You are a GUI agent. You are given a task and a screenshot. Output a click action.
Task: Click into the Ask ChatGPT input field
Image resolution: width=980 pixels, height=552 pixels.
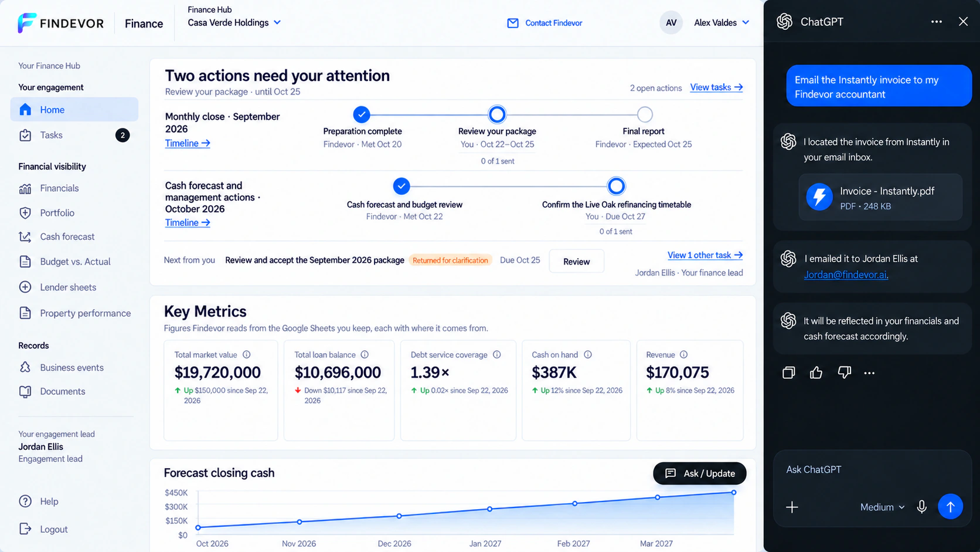coord(872,469)
